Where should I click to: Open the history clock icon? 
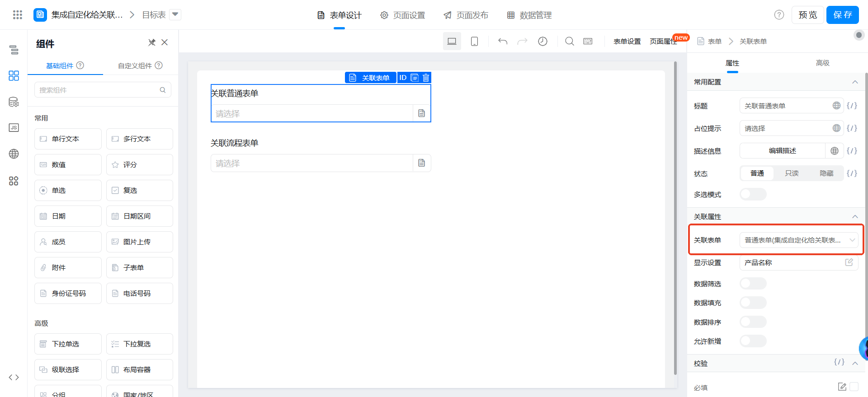pos(542,41)
